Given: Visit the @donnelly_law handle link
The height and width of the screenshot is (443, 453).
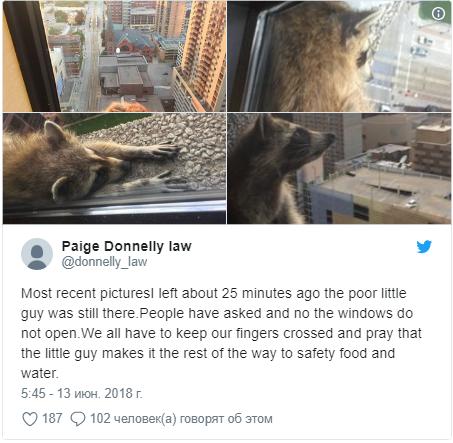Looking at the screenshot, I should 104,262.
